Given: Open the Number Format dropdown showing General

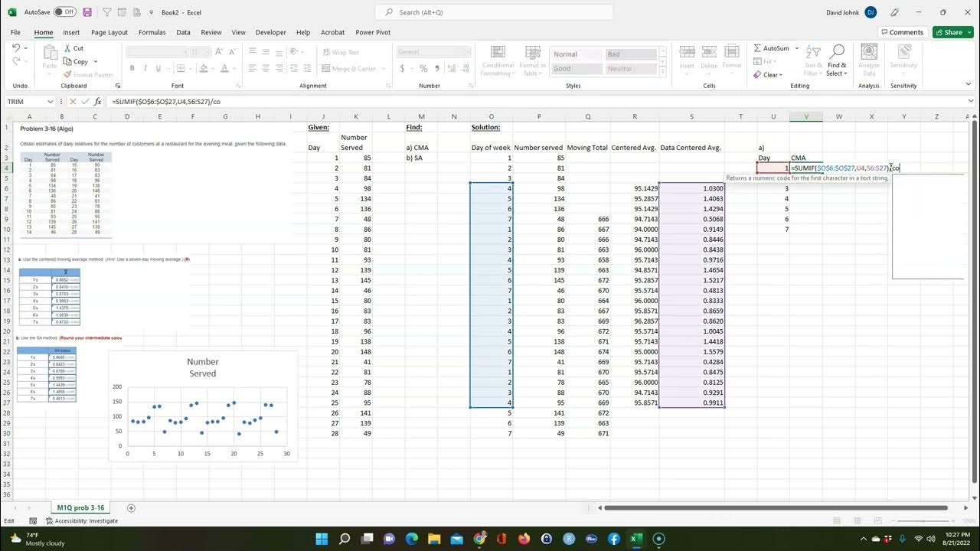Looking at the screenshot, I should coord(467,52).
